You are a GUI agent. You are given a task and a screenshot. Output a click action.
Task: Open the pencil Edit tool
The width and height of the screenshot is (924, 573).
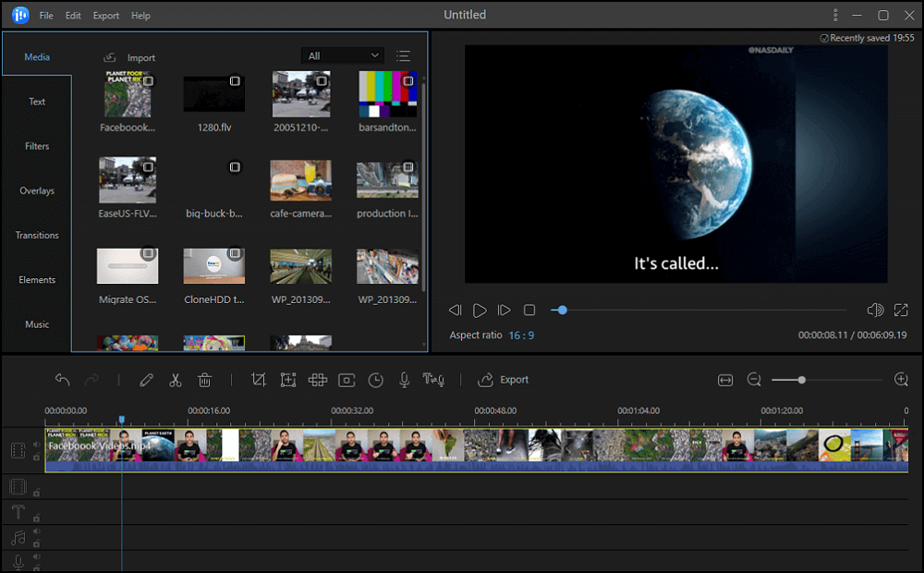tap(146, 380)
